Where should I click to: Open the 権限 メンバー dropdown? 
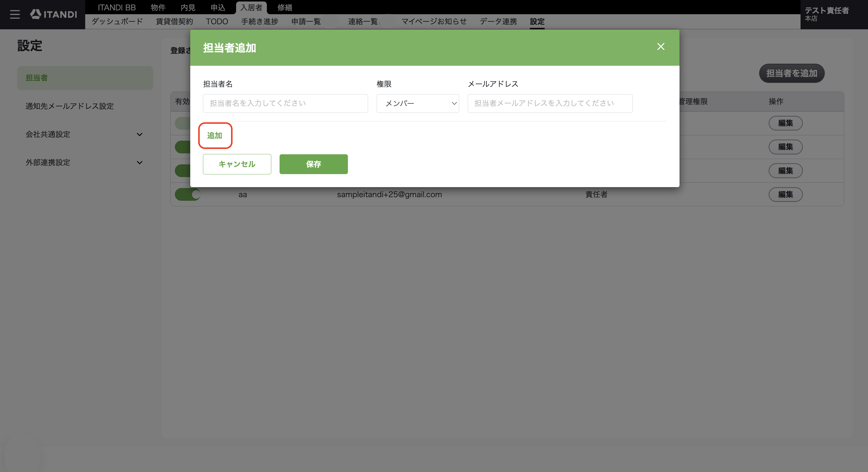pyautogui.click(x=417, y=104)
